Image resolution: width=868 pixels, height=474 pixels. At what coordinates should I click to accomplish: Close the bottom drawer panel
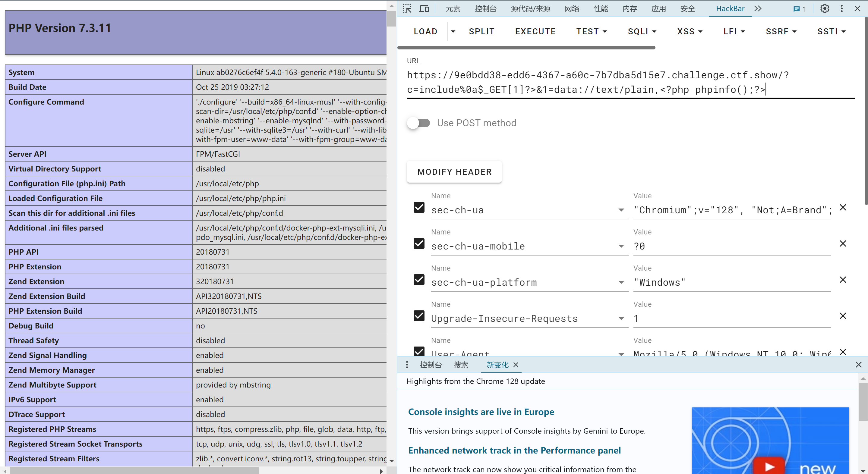point(859,365)
